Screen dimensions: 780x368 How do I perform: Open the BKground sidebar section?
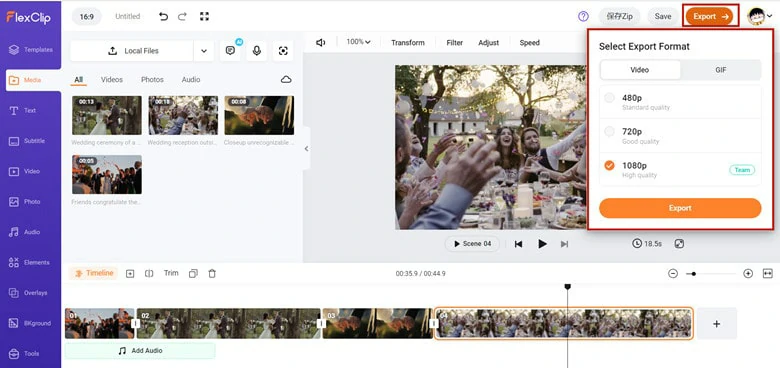pos(30,323)
